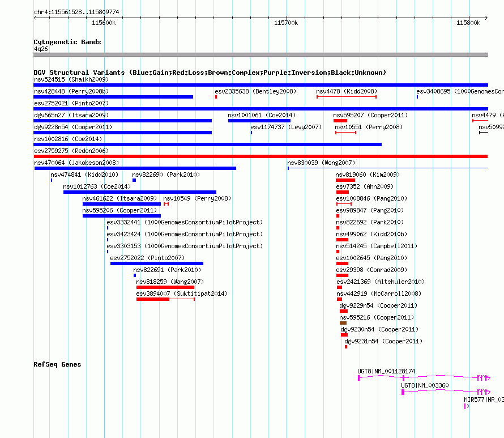Click the esv1174737 (Levy2007) label
The height and width of the screenshot is (438, 504).
(x=286, y=127)
